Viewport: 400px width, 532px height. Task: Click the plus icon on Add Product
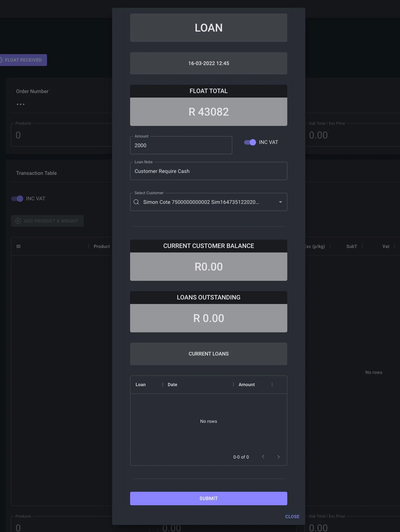18,221
